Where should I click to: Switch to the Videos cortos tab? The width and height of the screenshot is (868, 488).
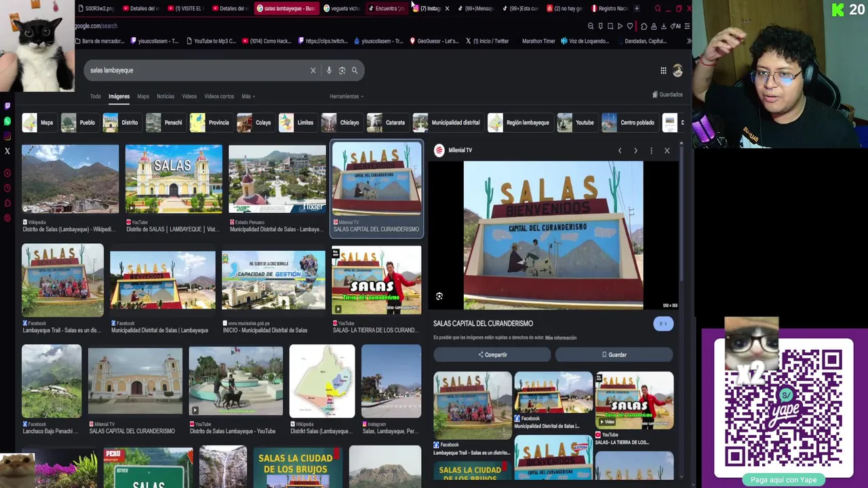[219, 96]
